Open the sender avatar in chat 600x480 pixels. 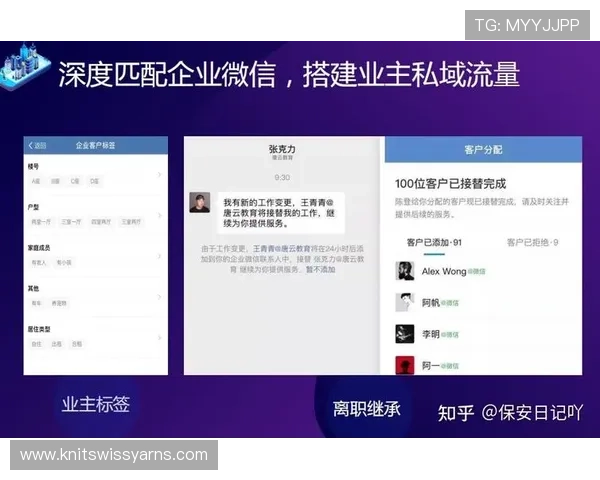click(200, 202)
